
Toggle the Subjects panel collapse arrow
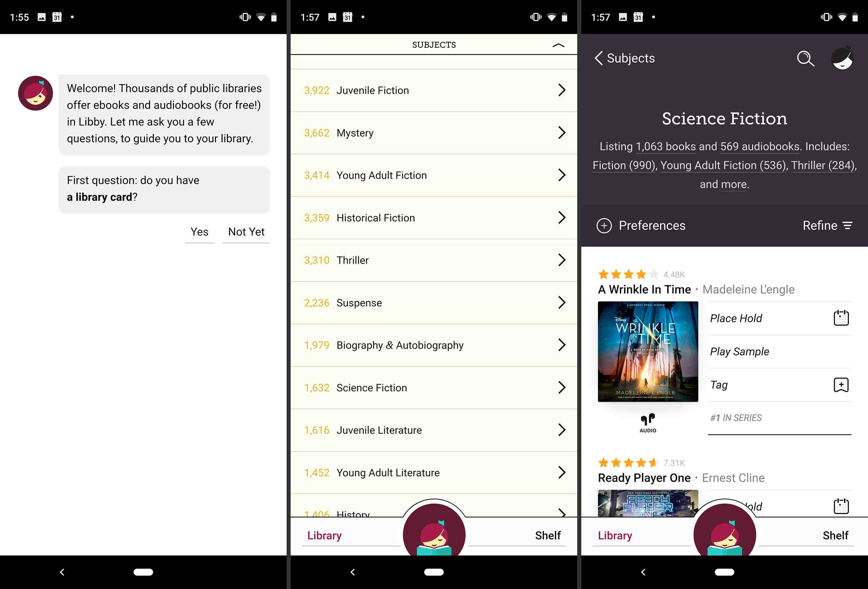click(x=559, y=44)
